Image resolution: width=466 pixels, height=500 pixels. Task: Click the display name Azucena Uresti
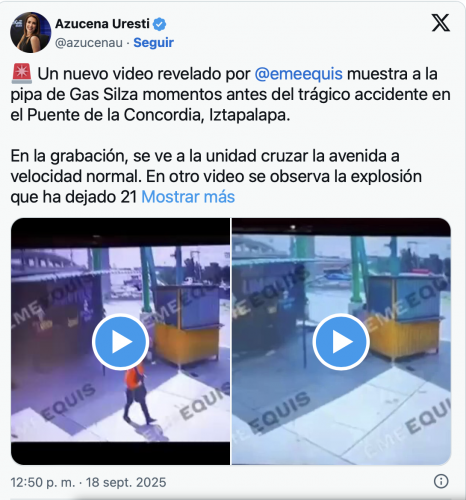(x=102, y=24)
